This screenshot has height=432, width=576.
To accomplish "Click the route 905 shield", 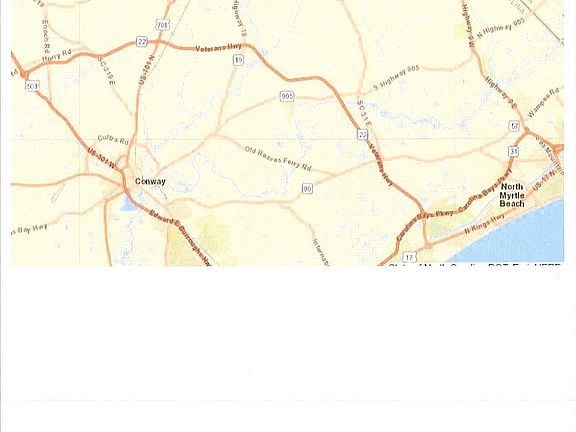I will tap(287, 96).
